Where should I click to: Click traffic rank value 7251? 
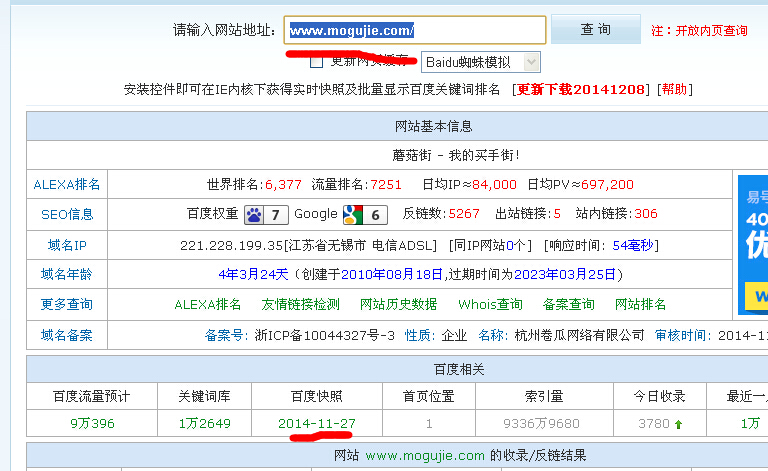coord(385,185)
